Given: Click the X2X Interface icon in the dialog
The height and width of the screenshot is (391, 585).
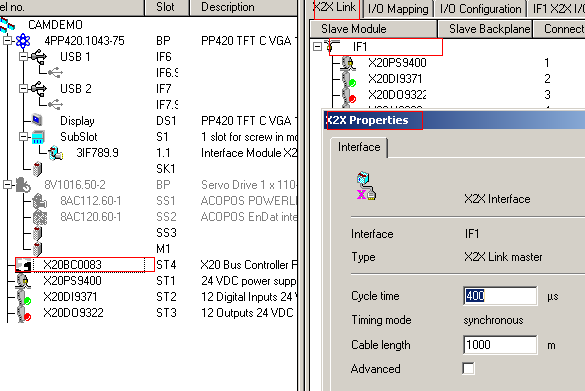Looking at the screenshot, I should (366, 186).
